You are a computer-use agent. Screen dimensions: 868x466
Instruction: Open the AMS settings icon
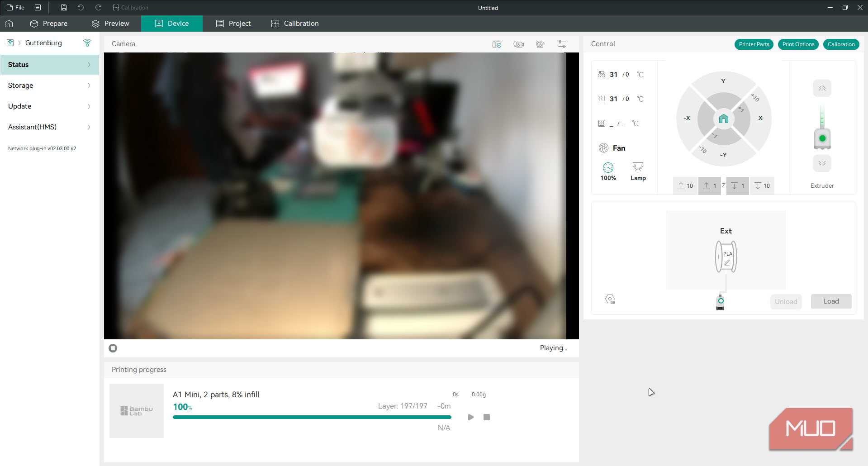pyautogui.click(x=610, y=299)
